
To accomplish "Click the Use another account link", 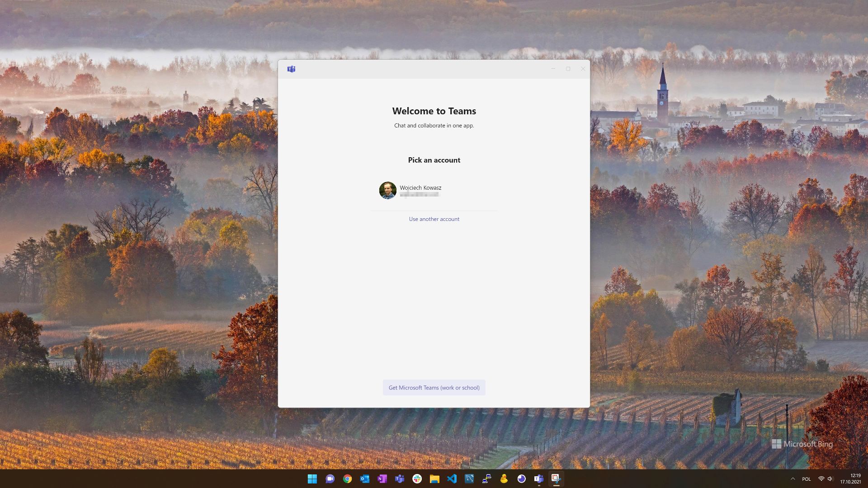I will [x=434, y=219].
